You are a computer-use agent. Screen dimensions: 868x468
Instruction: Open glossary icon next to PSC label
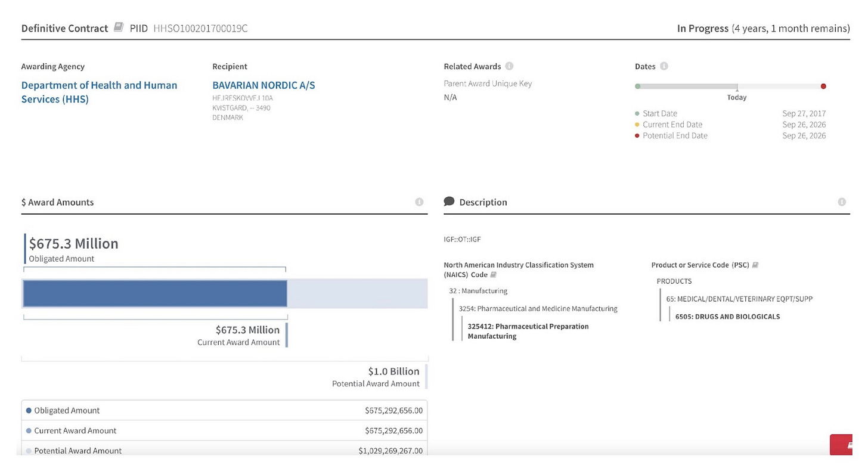click(755, 265)
